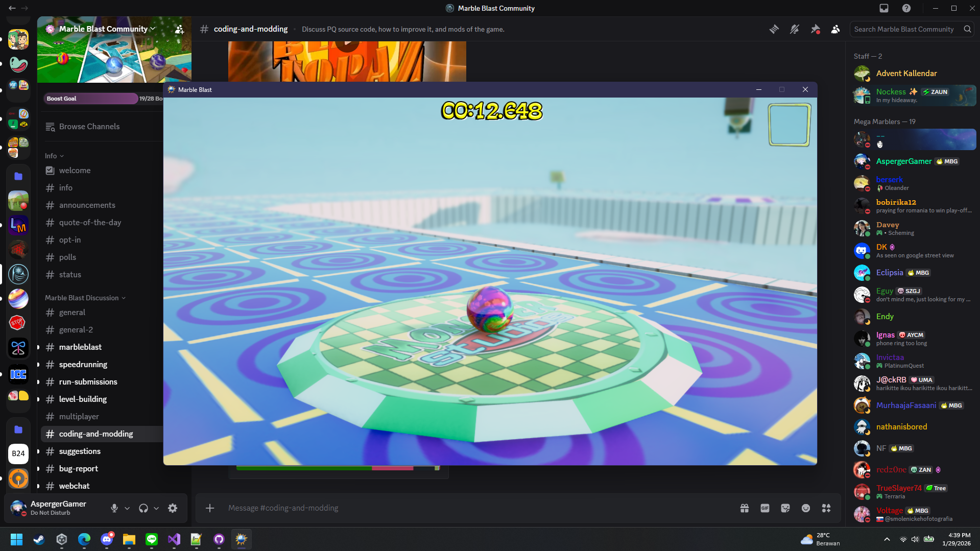Image resolution: width=980 pixels, height=551 pixels.
Task: Open TrueSlayer74 member entry
Action: (914, 492)
